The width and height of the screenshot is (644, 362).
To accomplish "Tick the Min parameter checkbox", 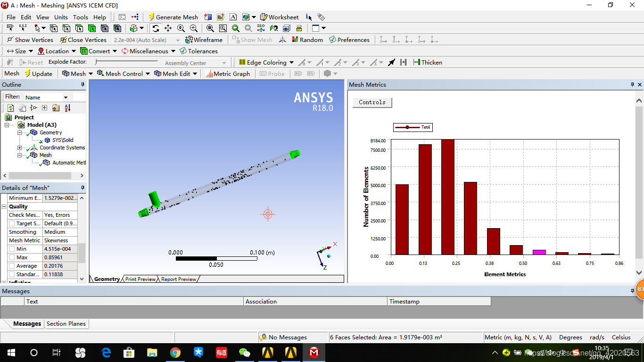I will pyautogui.click(x=12, y=249).
